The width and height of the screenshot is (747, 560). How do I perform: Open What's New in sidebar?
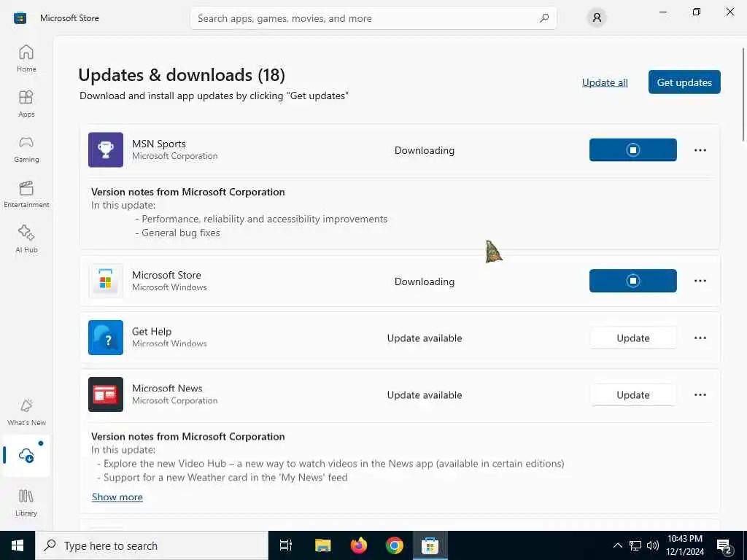coord(26,412)
